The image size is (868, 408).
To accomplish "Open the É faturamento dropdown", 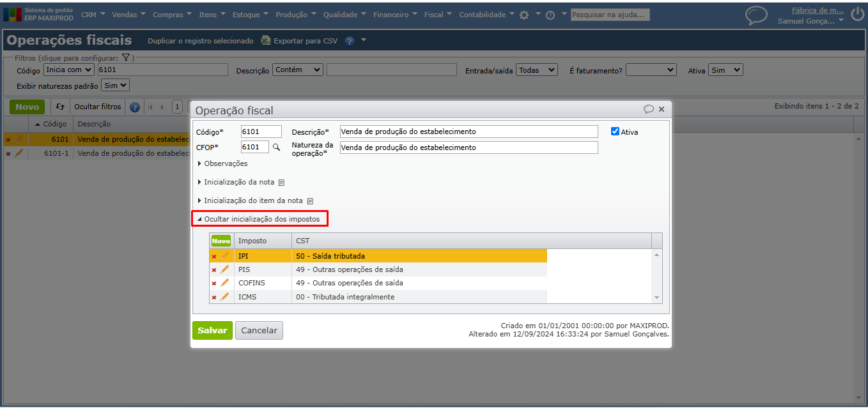I will 651,70.
